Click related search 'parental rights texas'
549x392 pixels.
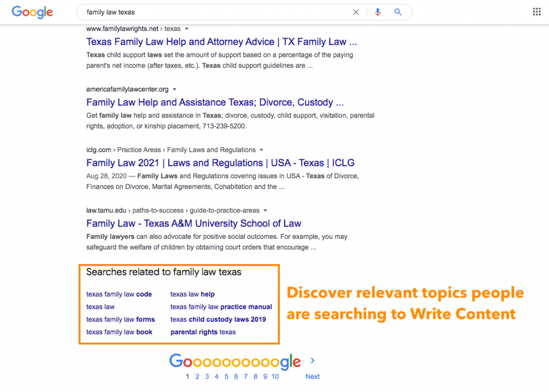coord(203,332)
